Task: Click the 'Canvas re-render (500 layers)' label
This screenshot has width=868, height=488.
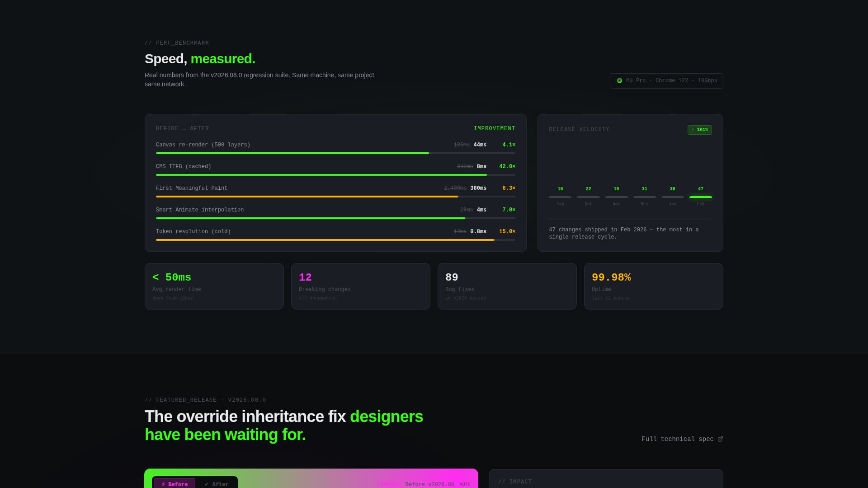Action: click(203, 145)
